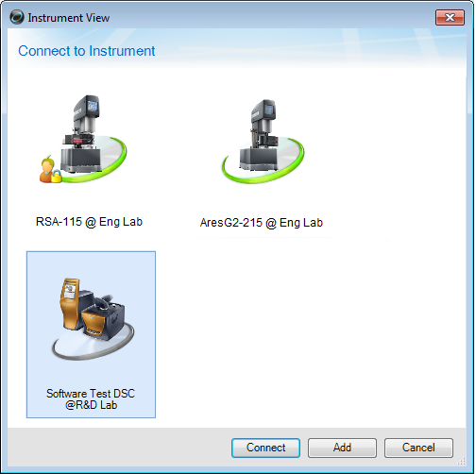The image size is (476, 474).
Task: Click the Instrument View app icon in title bar
Action: point(16,17)
